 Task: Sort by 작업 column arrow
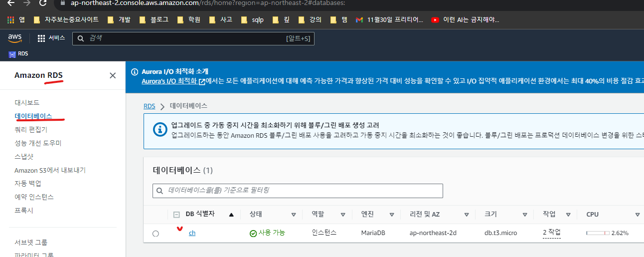(x=569, y=215)
